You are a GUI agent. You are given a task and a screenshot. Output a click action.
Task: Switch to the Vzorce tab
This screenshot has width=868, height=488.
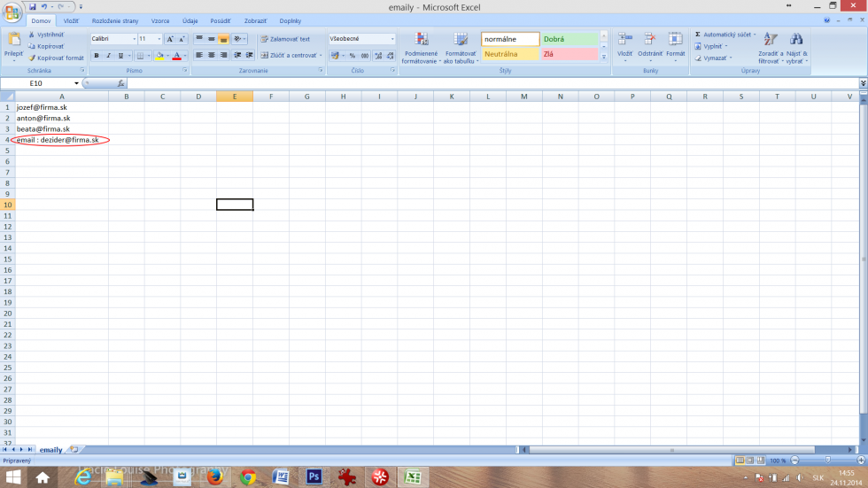(x=160, y=21)
